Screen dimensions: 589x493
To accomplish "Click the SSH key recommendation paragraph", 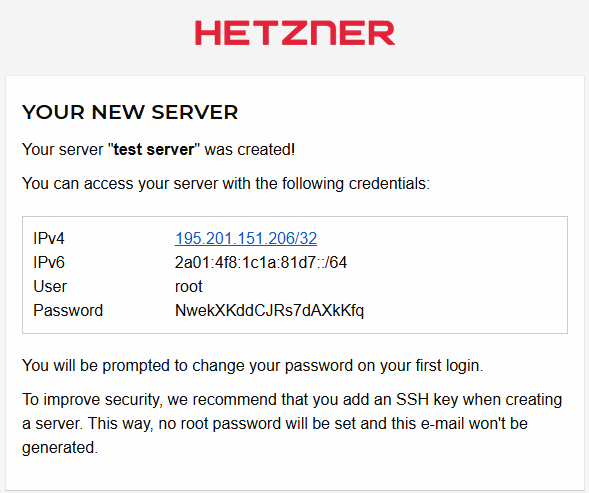I will 292,423.
